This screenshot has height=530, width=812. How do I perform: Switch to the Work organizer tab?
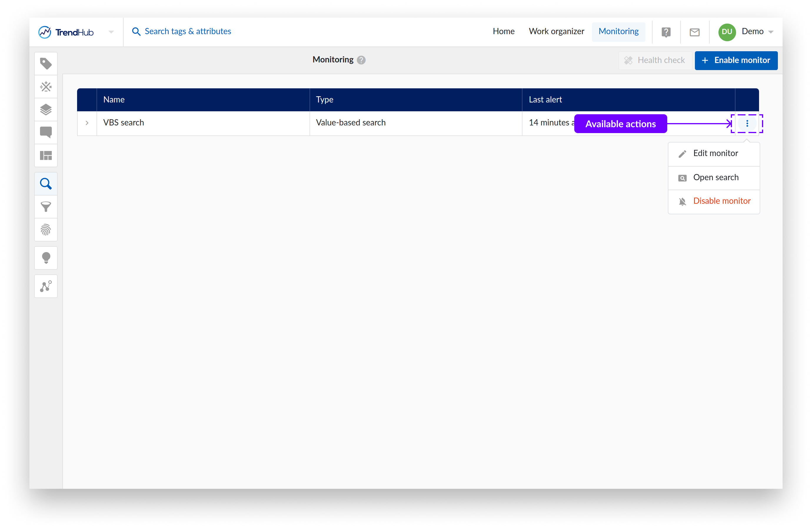point(556,32)
